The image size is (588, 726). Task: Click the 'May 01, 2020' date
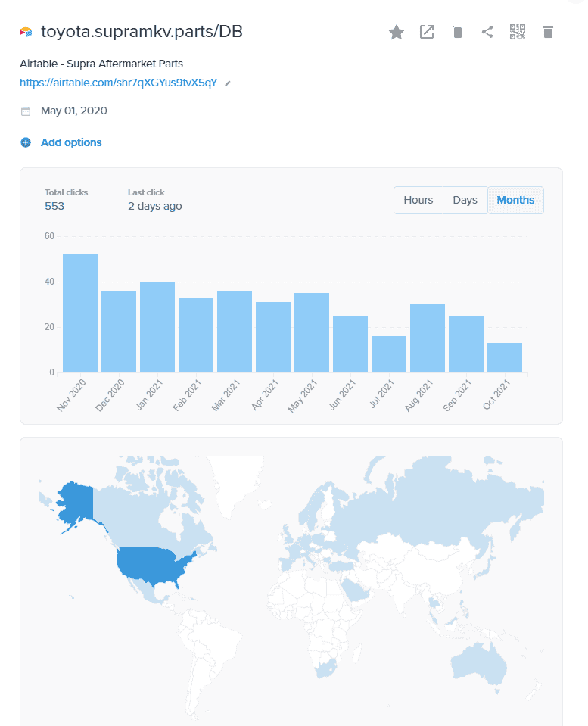tap(74, 111)
